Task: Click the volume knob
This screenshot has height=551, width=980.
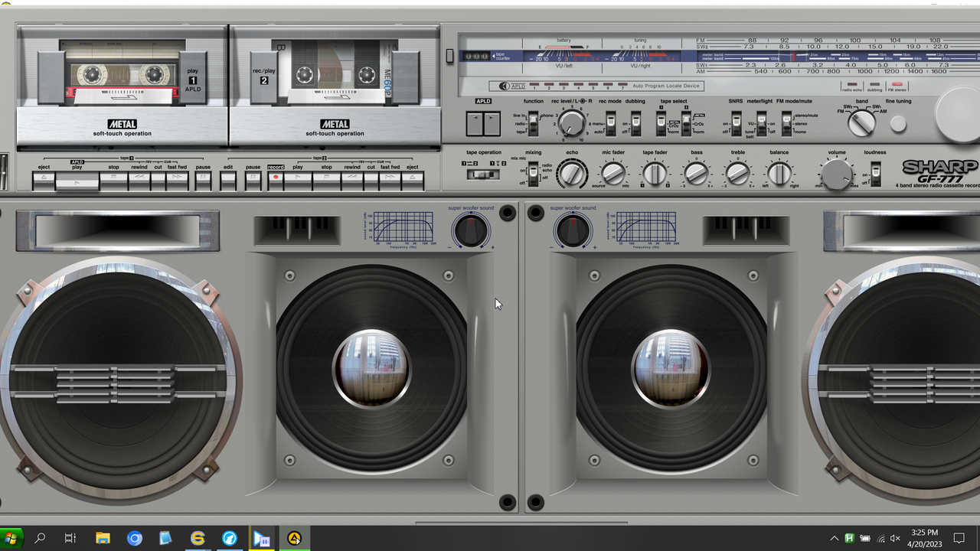Action: (838, 174)
